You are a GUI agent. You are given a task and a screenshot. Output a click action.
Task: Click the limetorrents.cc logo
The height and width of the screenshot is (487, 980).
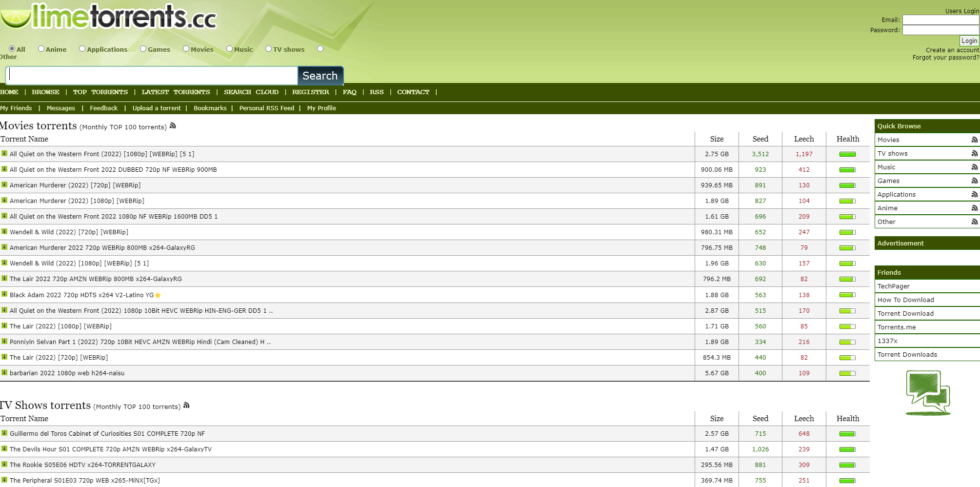pyautogui.click(x=109, y=17)
